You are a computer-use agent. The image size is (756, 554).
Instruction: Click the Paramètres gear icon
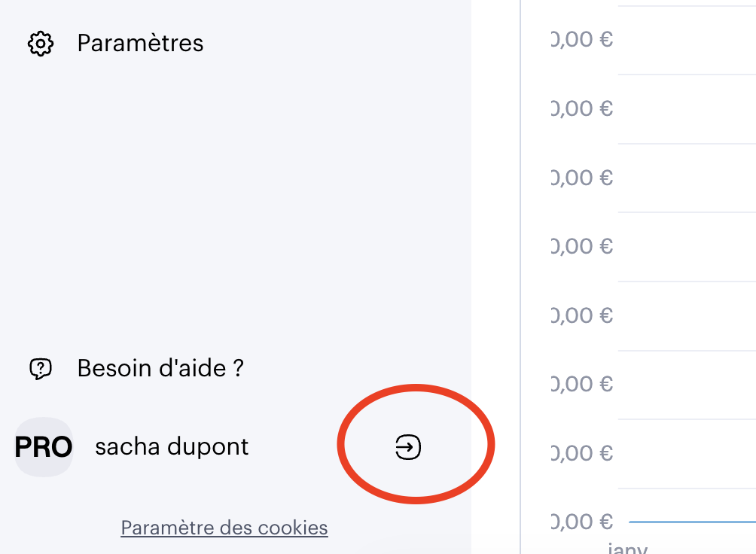click(x=41, y=44)
